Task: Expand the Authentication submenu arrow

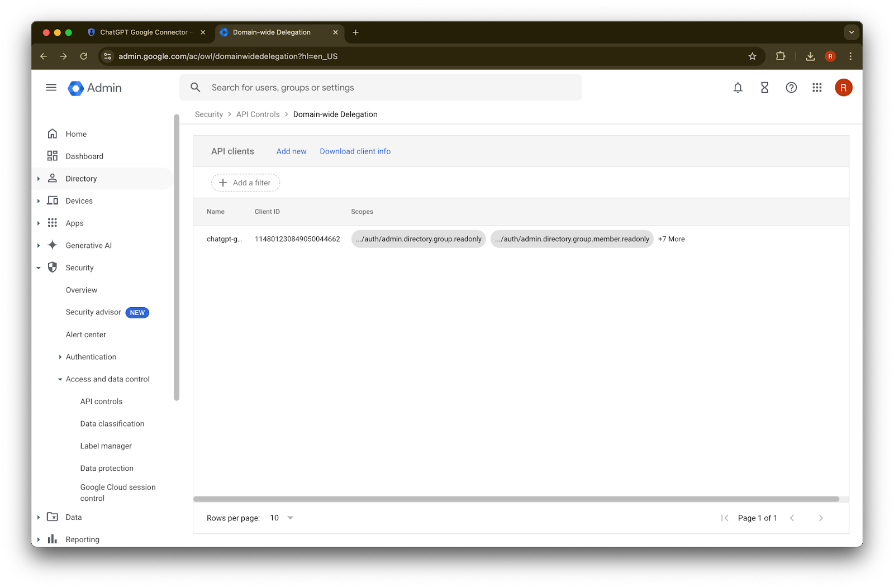Action: [60, 357]
